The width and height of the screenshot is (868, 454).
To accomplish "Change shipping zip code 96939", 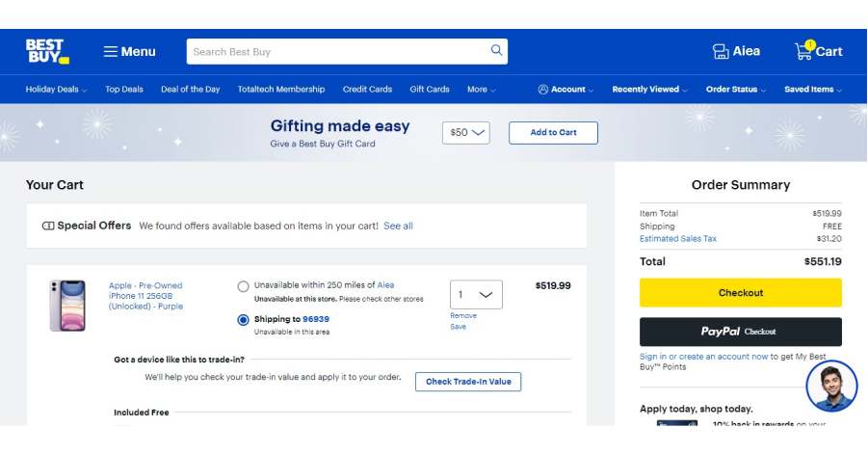I will click(x=316, y=319).
